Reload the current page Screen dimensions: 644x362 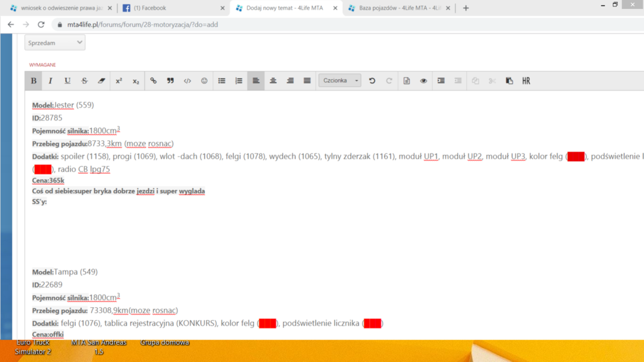tap(41, 24)
